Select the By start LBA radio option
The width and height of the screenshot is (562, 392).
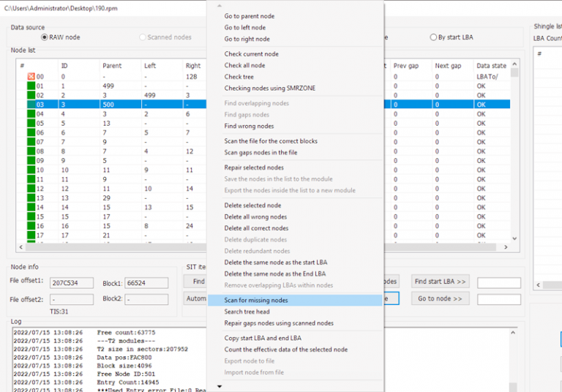pyautogui.click(x=433, y=37)
